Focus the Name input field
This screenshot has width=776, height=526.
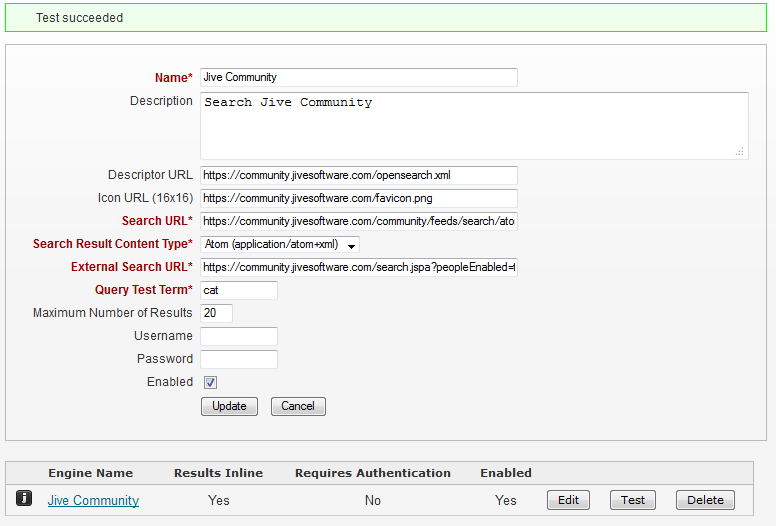click(359, 77)
